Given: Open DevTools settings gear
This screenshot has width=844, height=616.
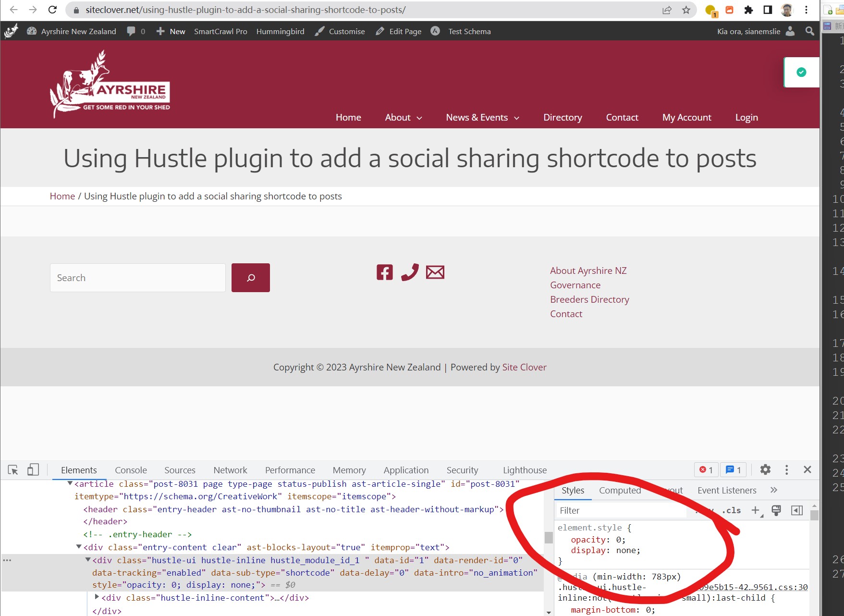Looking at the screenshot, I should click(765, 470).
